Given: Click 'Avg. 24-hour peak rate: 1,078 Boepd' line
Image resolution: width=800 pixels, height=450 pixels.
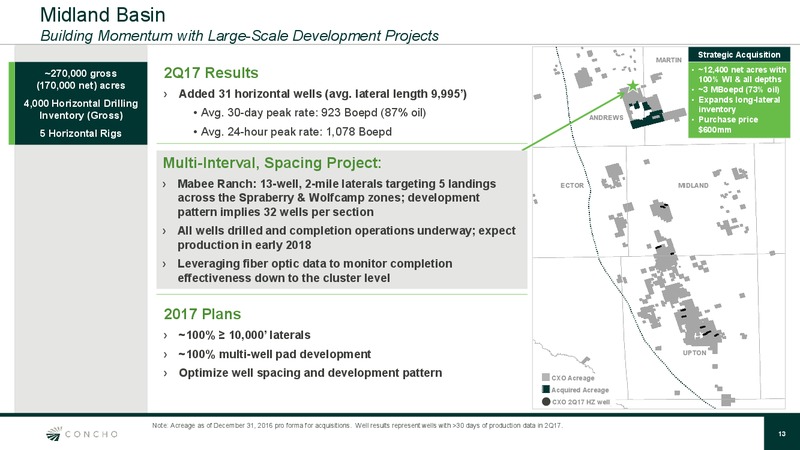Looking at the screenshot, I should (296, 132).
